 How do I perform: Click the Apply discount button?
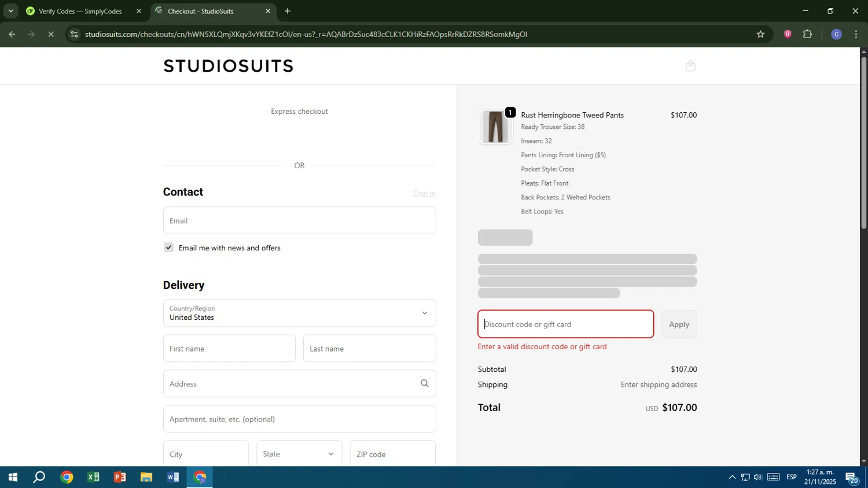pos(679,324)
